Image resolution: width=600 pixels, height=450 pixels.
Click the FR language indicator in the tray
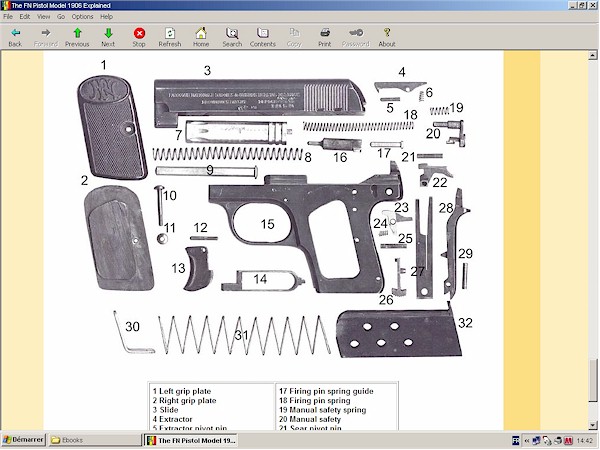(x=515, y=441)
